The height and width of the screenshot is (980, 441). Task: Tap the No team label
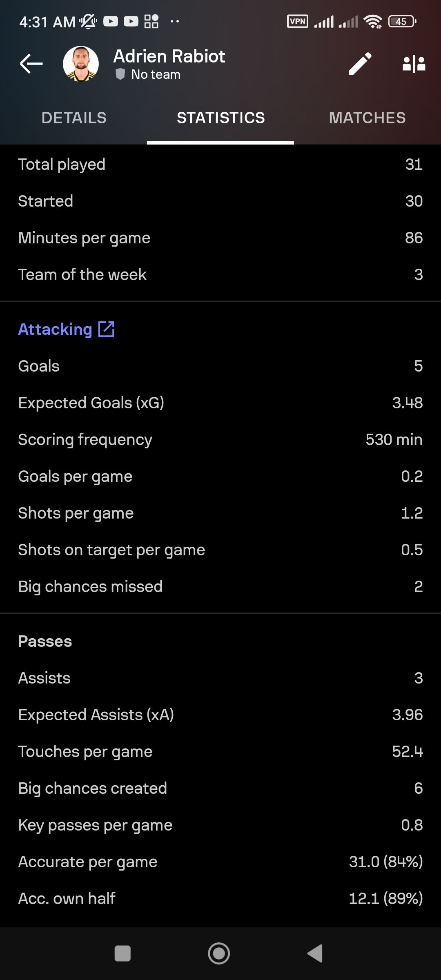coord(156,74)
